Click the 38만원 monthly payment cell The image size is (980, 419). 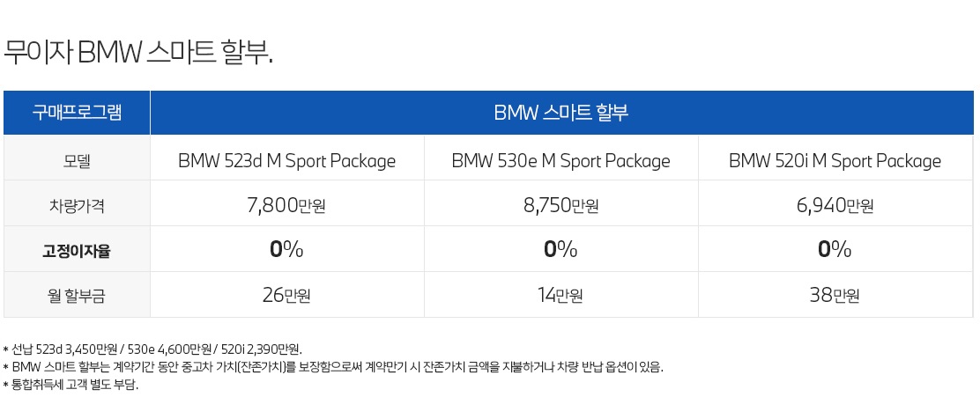coord(835,295)
